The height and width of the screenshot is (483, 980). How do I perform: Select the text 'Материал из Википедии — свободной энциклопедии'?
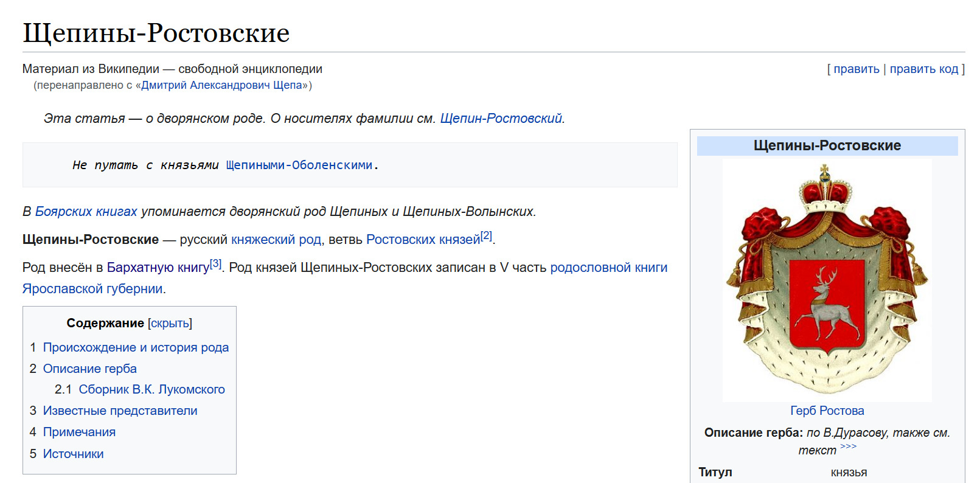click(x=172, y=69)
